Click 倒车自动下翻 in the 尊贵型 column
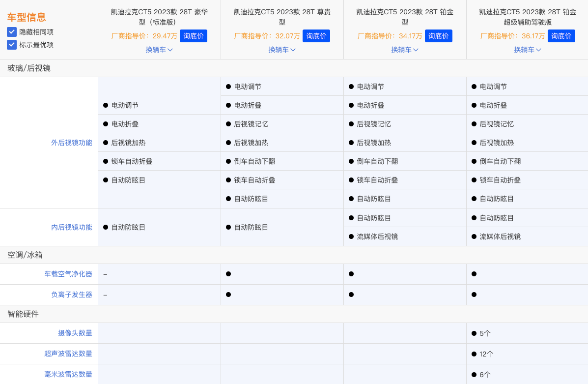Image resolution: width=588 pixels, height=384 pixels. 254,161
